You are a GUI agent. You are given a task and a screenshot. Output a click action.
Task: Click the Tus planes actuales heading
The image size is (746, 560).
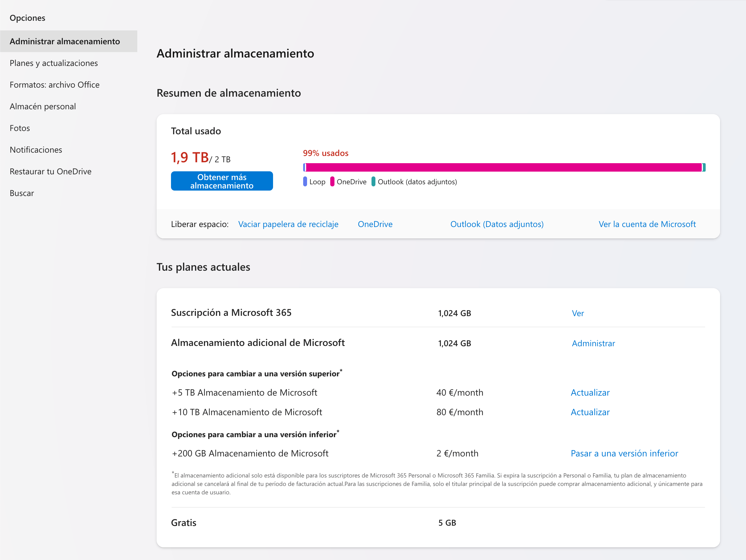[x=204, y=267]
